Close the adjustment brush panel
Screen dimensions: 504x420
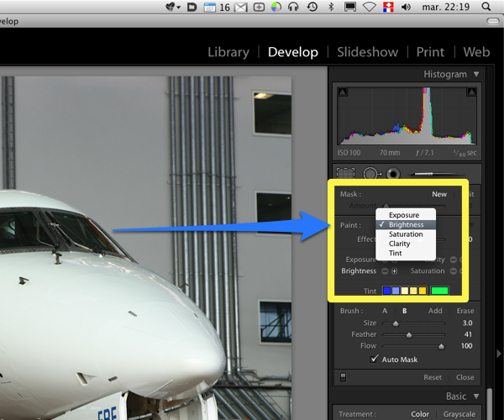[465, 377]
